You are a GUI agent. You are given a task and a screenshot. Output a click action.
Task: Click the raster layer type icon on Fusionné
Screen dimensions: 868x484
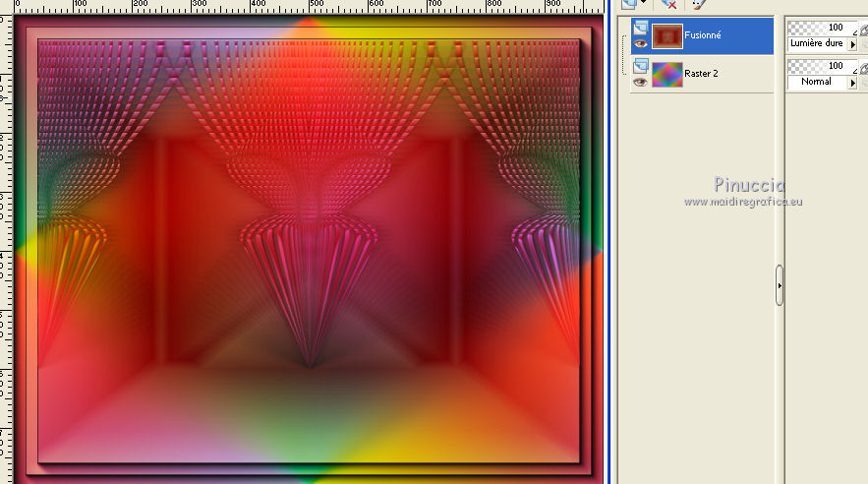[641, 28]
